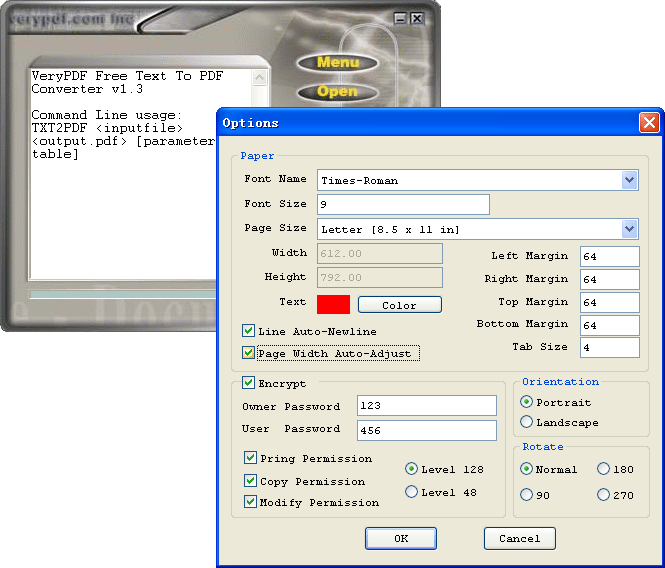Toggle Modify Permission checkbox
The image size is (665, 568).
[x=250, y=502]
